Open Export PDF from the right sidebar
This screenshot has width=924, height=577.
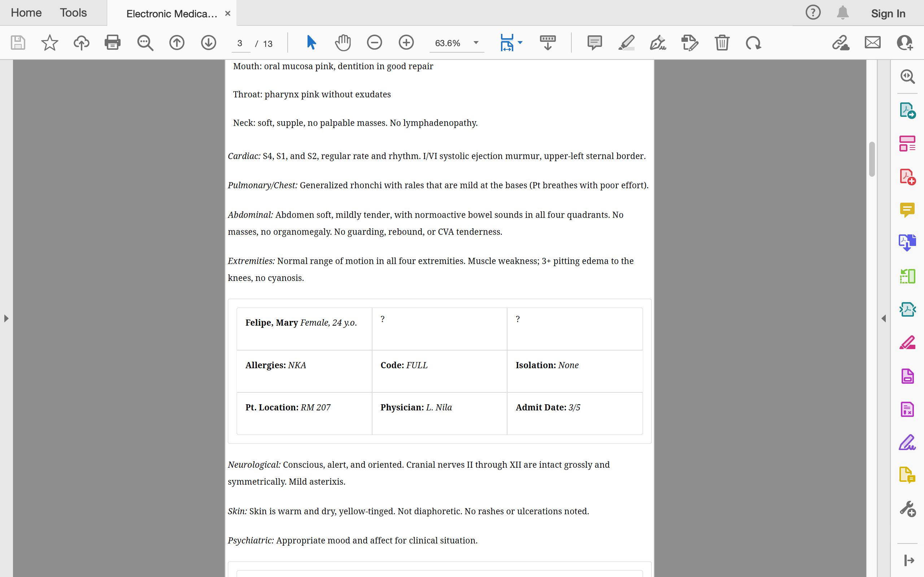(908, 110)
